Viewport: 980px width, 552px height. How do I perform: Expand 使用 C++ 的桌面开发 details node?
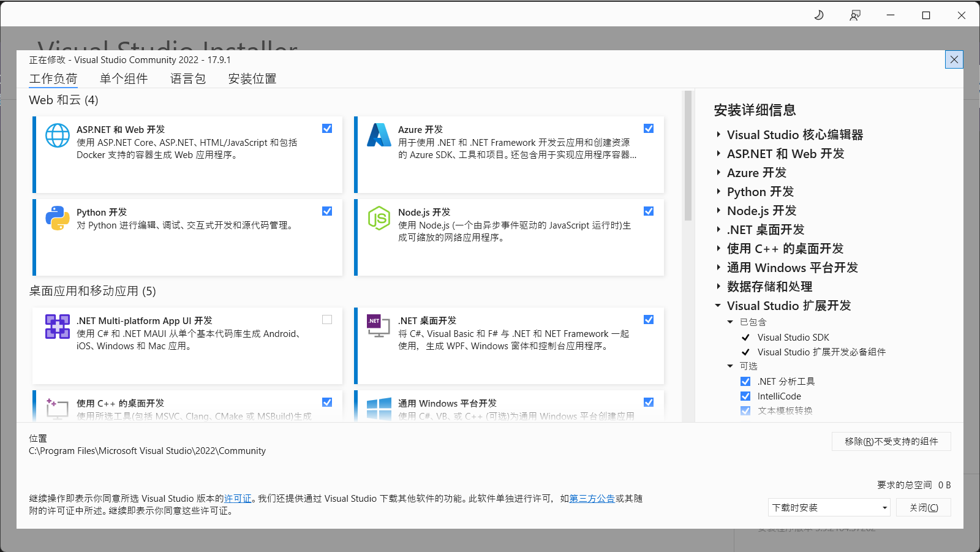(718, 249)
